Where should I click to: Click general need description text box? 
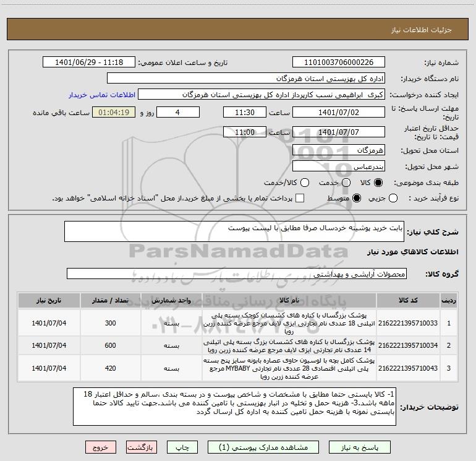point(234,231)
